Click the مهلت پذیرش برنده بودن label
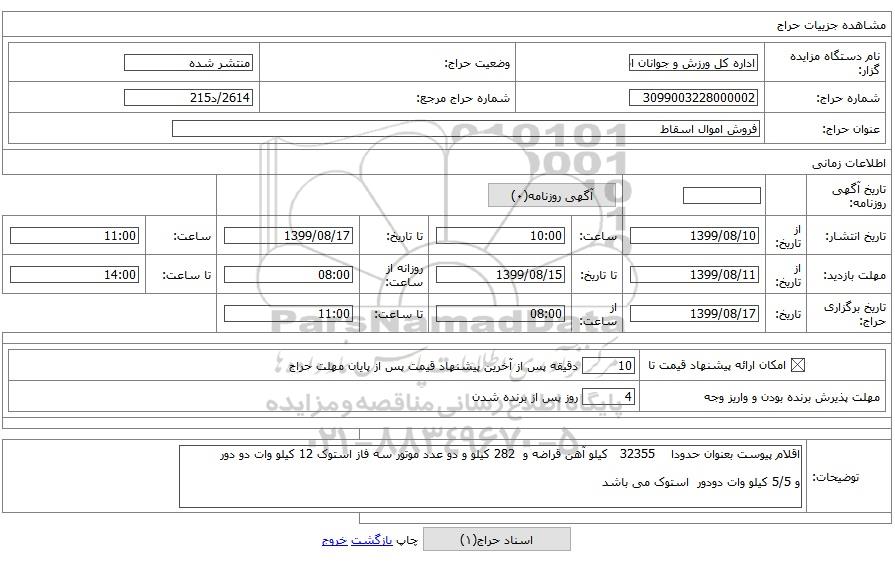Screen dimensions: 895x576 [x=792, y=397]
